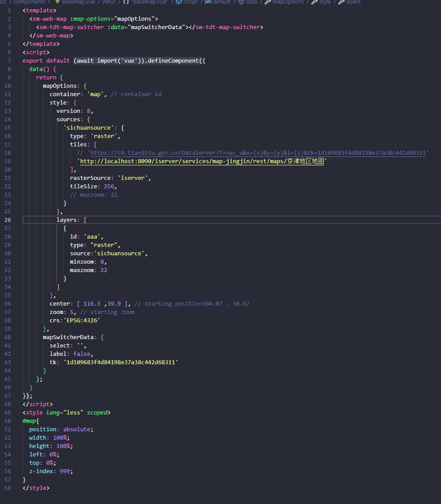
Task: Select the 'components' breadcrumb segment
Action: point(29,2)
